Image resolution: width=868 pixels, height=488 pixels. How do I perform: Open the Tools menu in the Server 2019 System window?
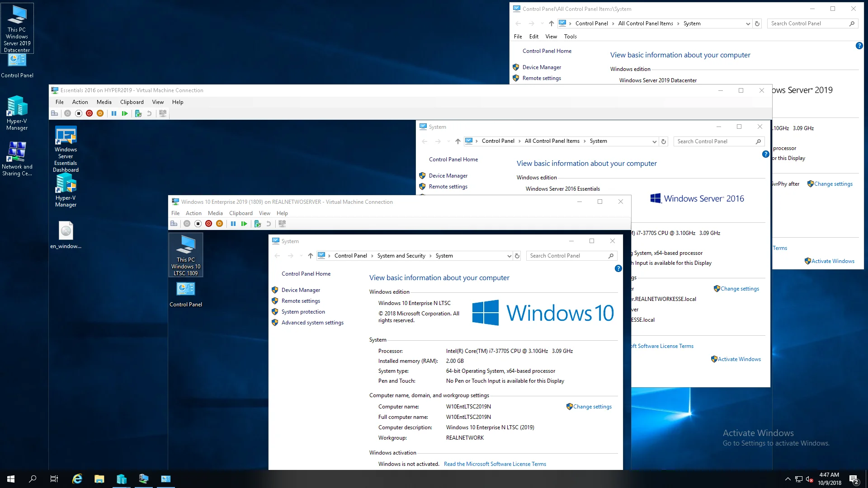click(570, 37)
